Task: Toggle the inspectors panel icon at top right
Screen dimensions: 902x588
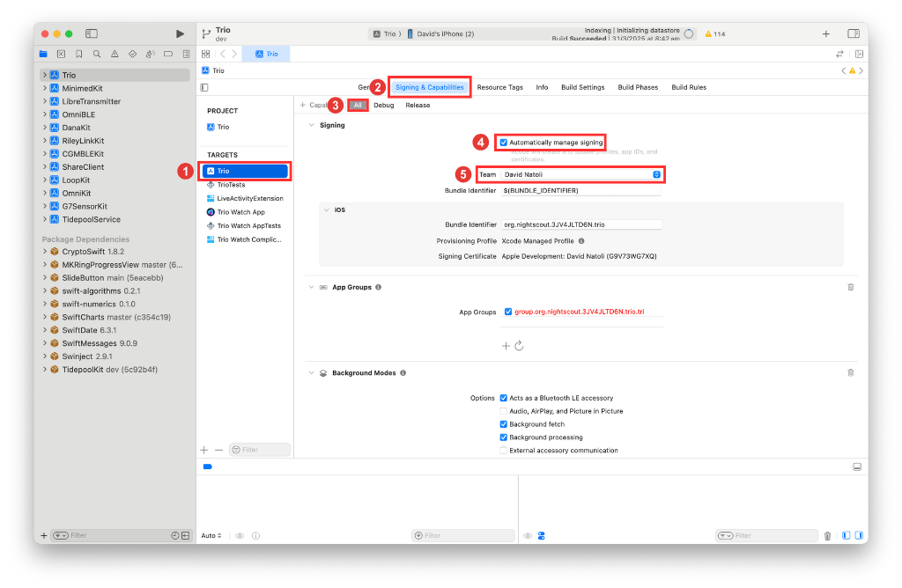Action: pyautogui.click(x=854, y=34)
